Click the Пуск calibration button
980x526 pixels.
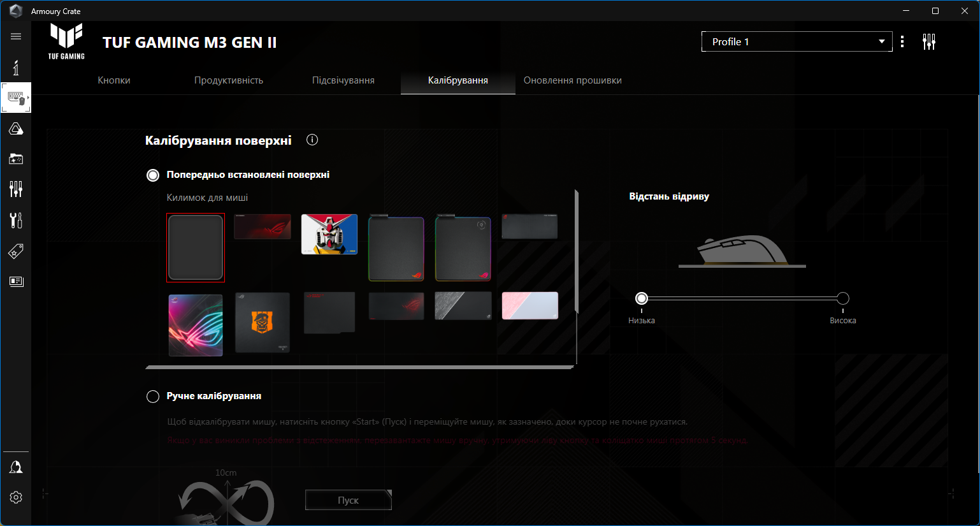(x=349, y=500)
